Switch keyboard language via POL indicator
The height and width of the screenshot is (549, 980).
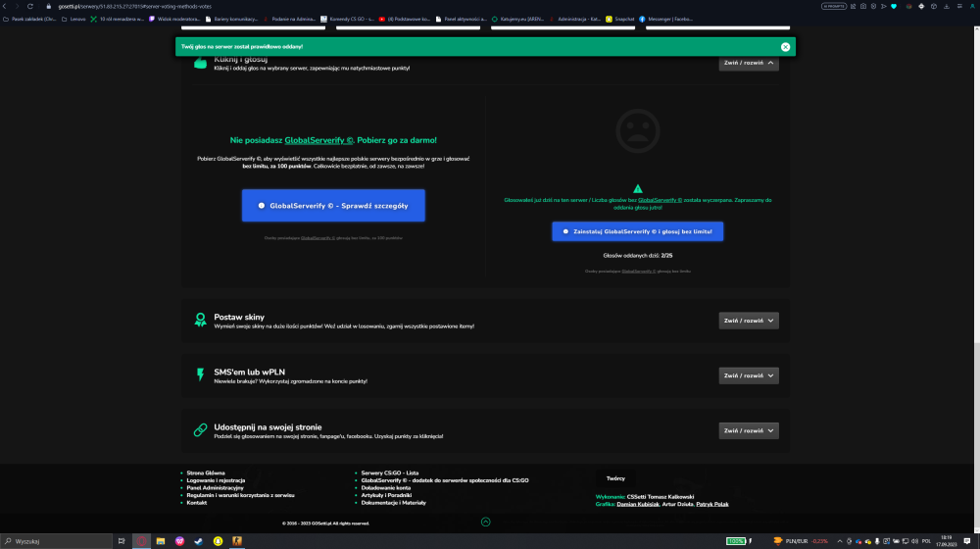pyautogui.click(x=926, y=541)
